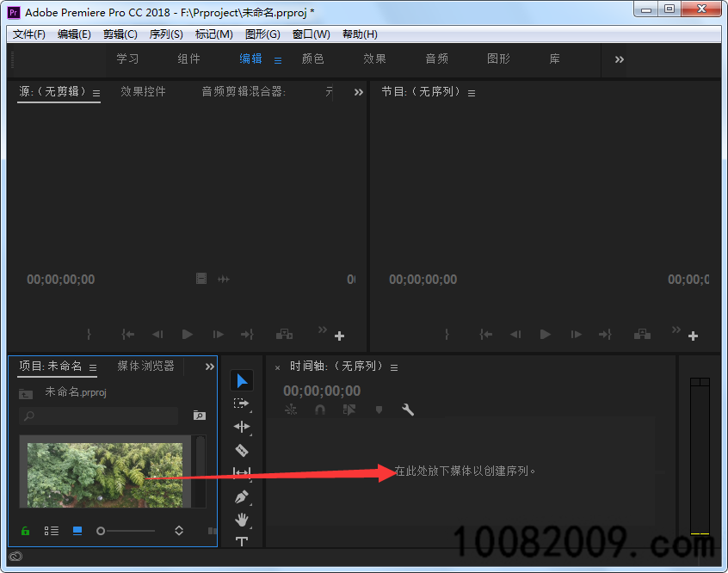Toggle Snap in the timeline header
This screenshot has width=728, height=573.
pyautogui.click(x=319, y=410)
